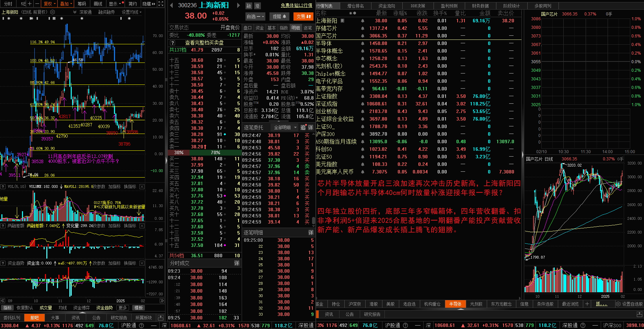Open 全部明细 filter dropdown
The width and height of the screenshot is (644, 329).
click(x=285, y=127)
